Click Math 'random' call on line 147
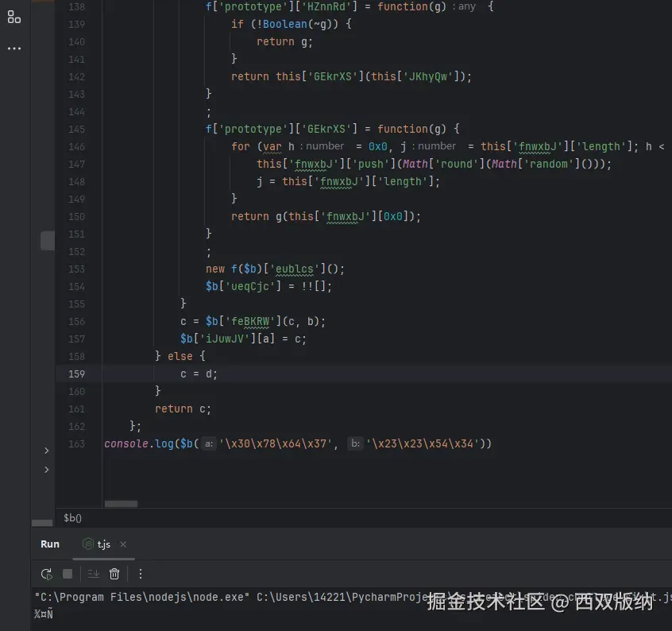 [549, 165]
